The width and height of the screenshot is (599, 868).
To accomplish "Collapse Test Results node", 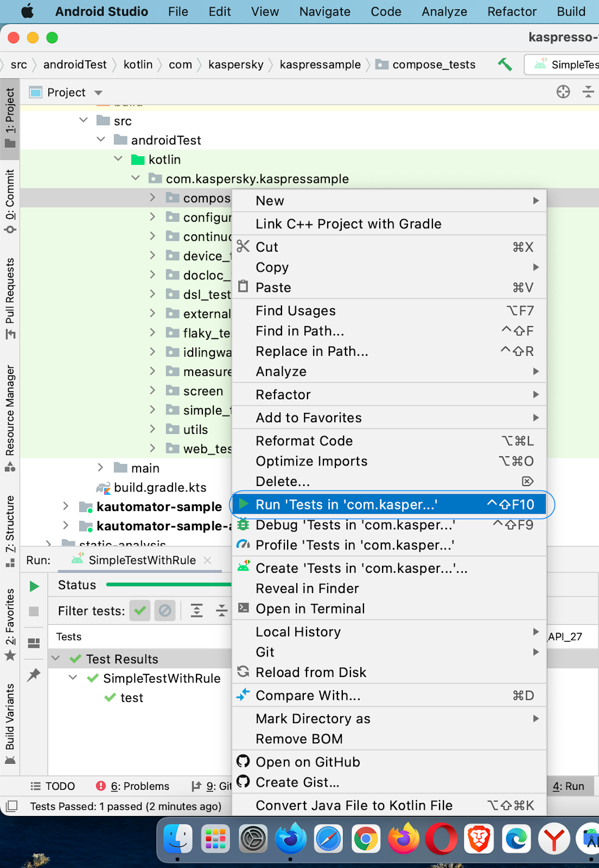I will pos(55,659).
